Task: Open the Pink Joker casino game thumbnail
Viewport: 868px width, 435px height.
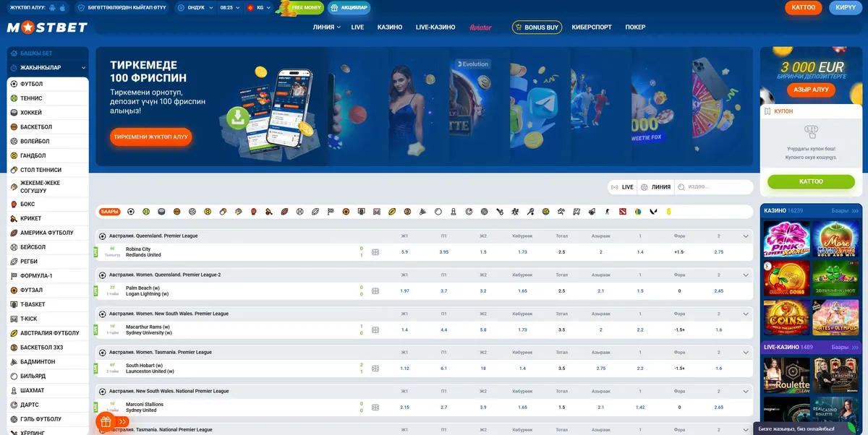Action: point(786,239)
